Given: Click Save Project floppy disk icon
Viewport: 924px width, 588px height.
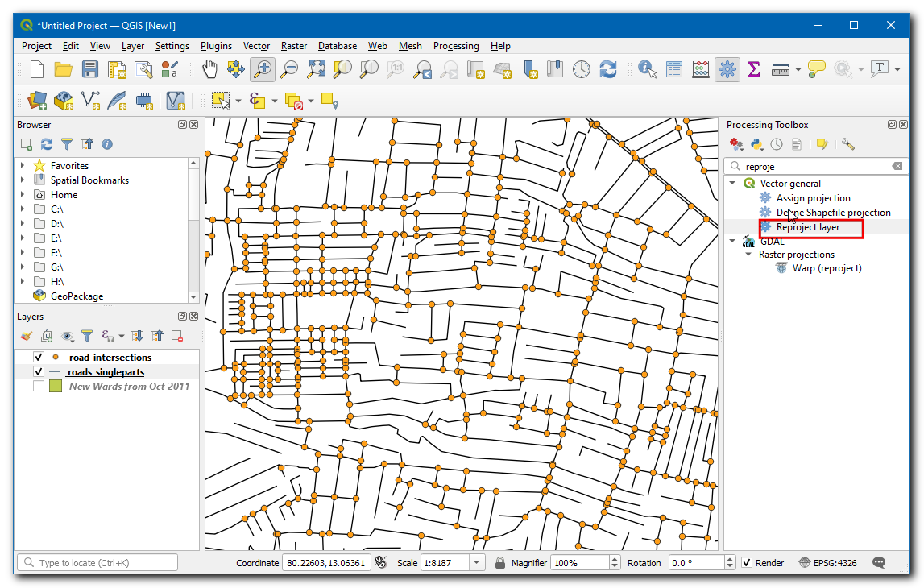Looking at the screenshot, I should point(90,70).
